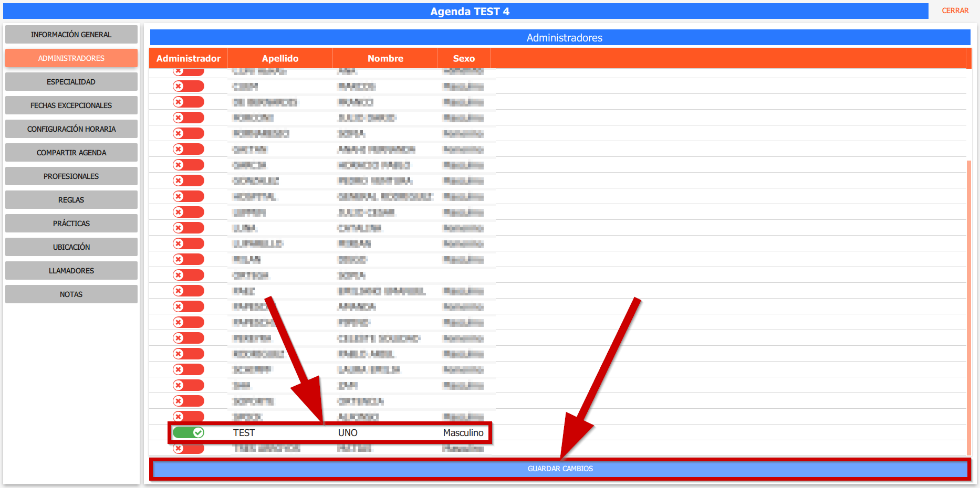980x488 pixels.
Task: Select Compartir Agenda in the sidebar
Action: [x=71, y=153]
